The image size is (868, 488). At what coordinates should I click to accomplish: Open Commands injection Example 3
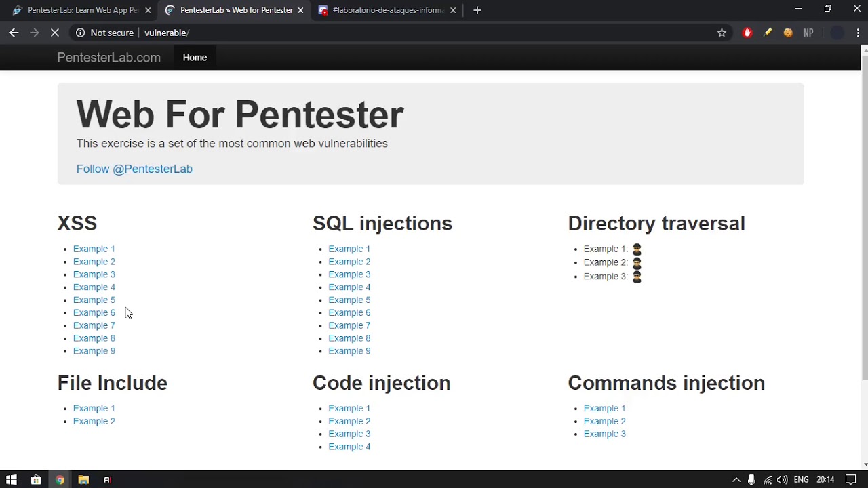pos(605,434)
